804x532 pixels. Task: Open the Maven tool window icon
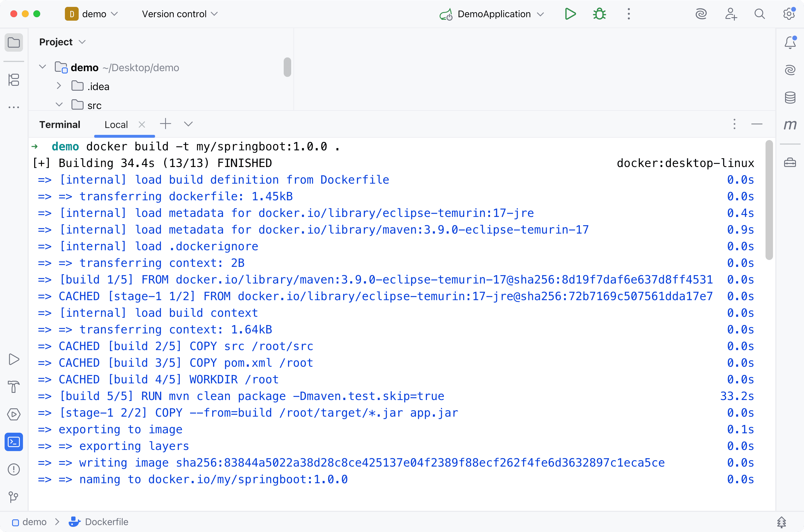[791, 125]
